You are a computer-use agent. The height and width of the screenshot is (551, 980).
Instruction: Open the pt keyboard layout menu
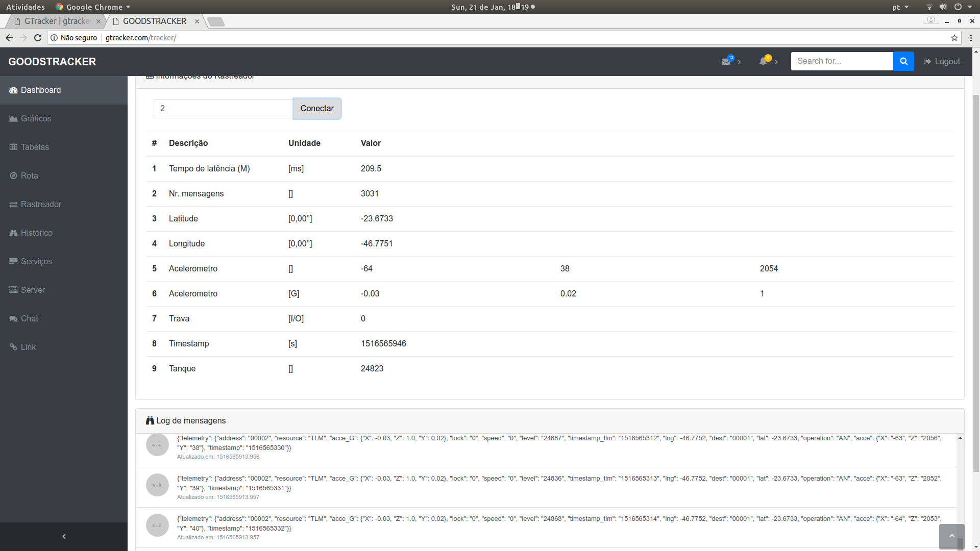[900, 7]
